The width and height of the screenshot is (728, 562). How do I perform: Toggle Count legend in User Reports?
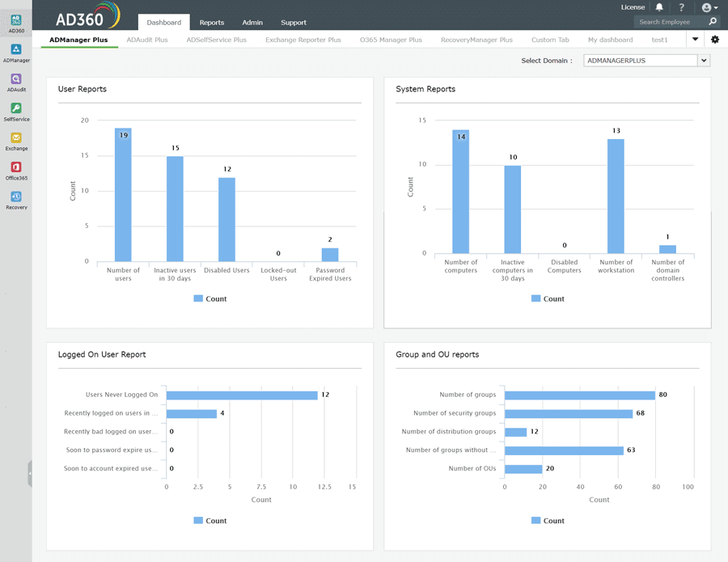pos(210,299)
